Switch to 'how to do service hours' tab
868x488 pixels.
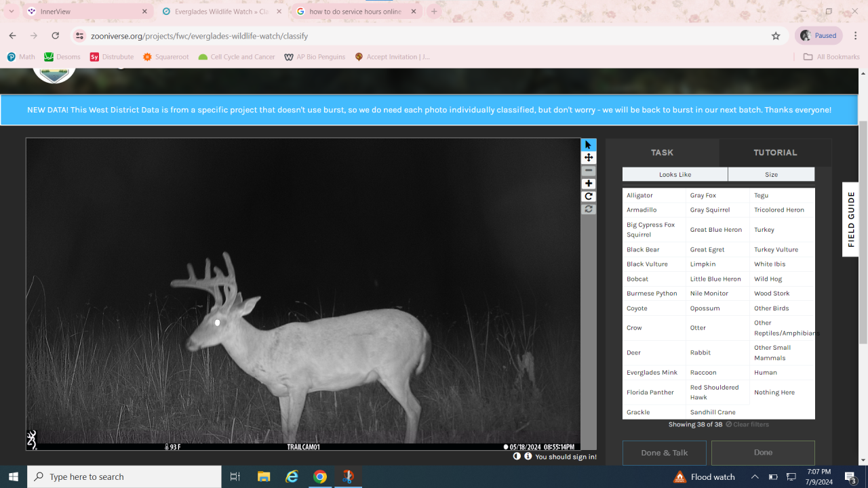coord(357,12)
